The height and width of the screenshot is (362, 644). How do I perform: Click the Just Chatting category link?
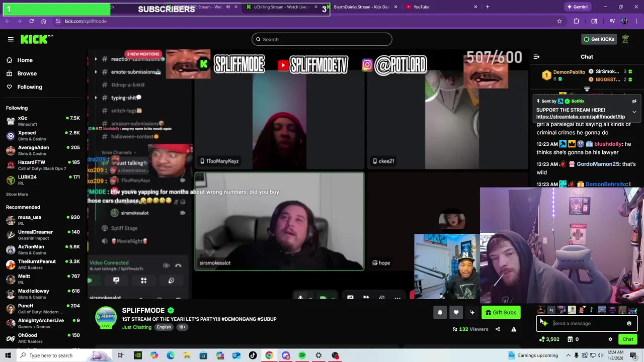tap(136, 327)
